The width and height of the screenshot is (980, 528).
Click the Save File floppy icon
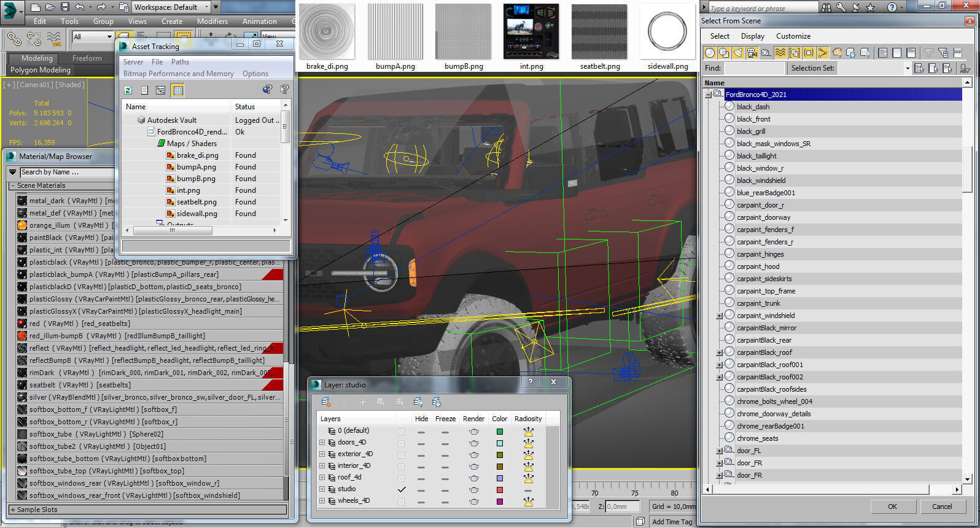pos(65,7)
